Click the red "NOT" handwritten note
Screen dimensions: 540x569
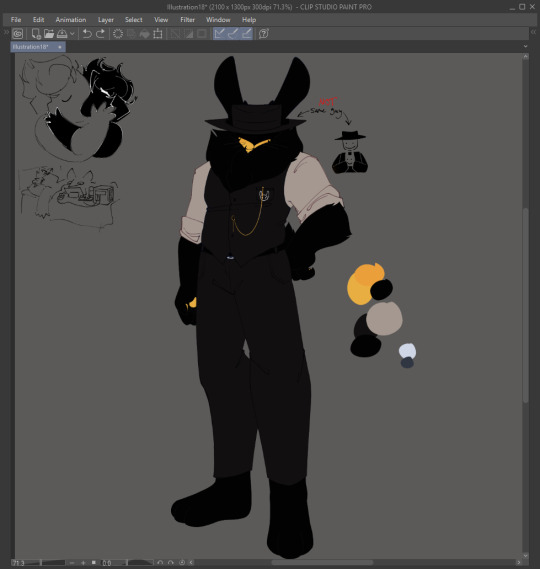(328, 102)
